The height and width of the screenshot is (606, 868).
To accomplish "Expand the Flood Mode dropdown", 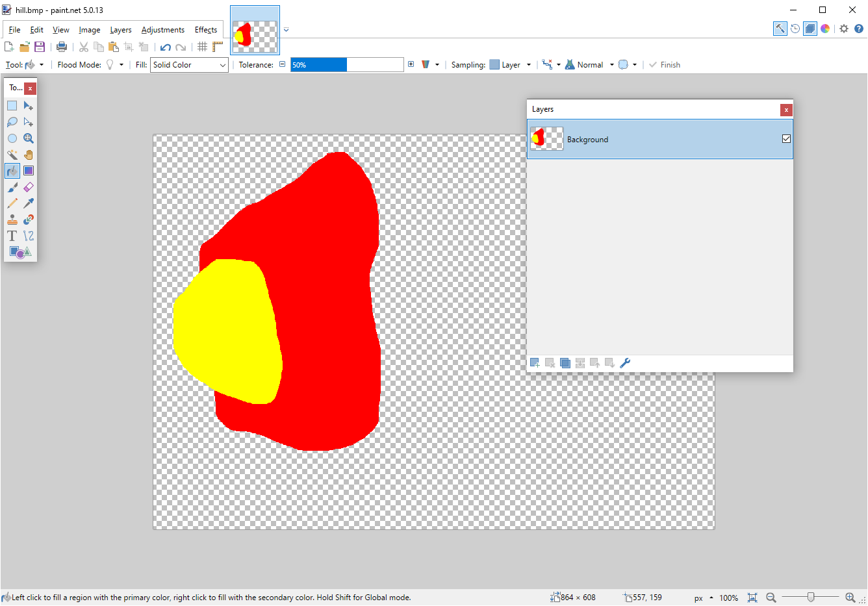I will click(121, 65).
